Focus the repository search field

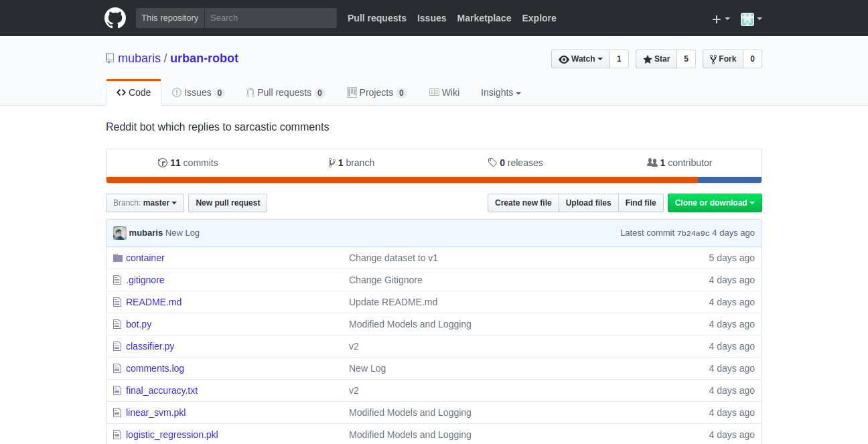pyautogui.click(x=271, y=18)
